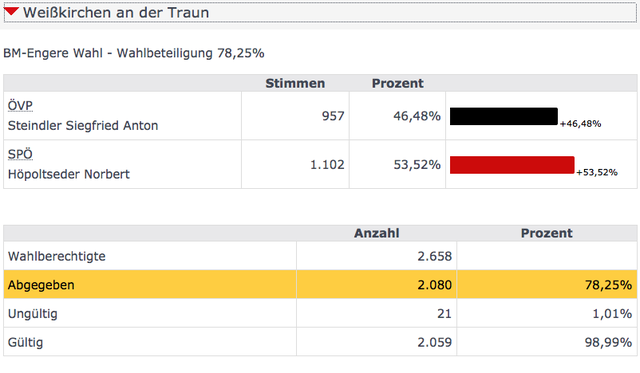The height and width of the screenshot is (373, 640).
Task: Click the Anzahl column header
Action: (376, 233)
